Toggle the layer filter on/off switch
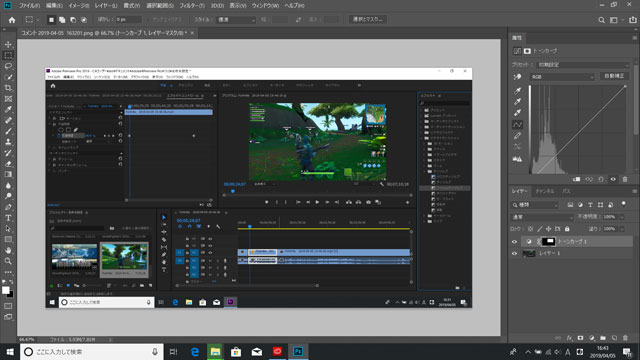Image resolution: width=640 pixels, height=360 pixels. 623,204
